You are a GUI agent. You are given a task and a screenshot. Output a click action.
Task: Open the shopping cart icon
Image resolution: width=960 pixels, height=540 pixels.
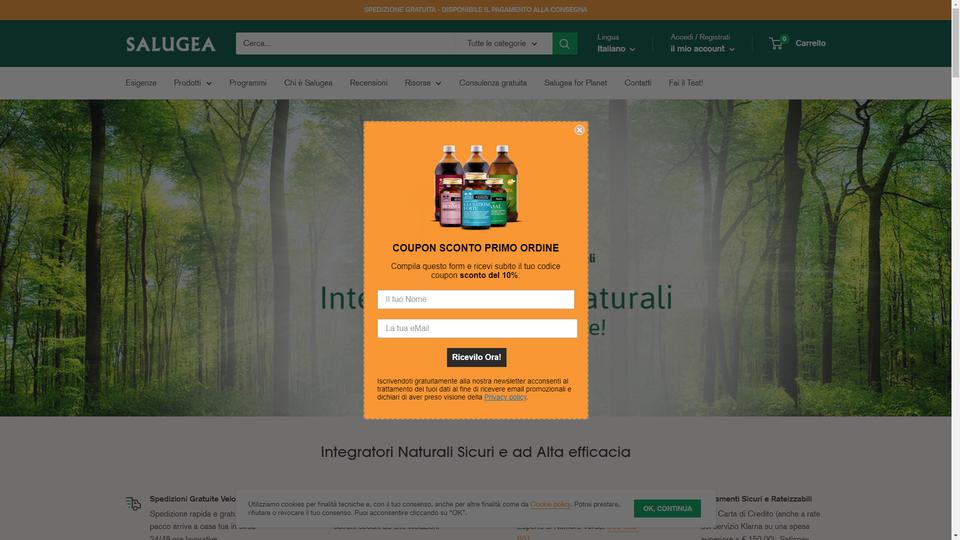tap(776, 43)
